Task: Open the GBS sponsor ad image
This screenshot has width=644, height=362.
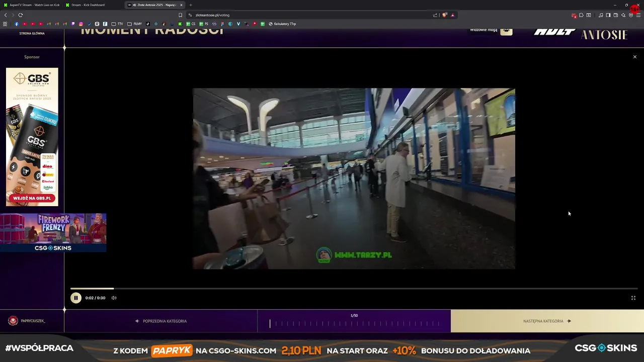Action: tap(32, 137)
